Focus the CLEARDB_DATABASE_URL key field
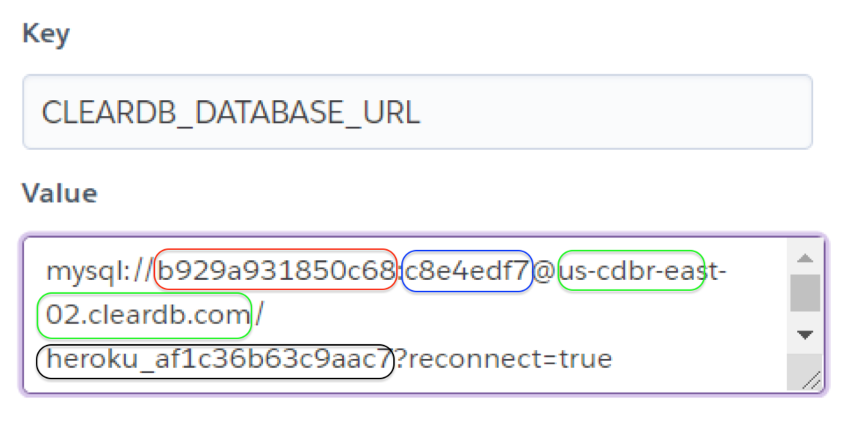This screenshot has width=868, height=424. pos(417,112)
